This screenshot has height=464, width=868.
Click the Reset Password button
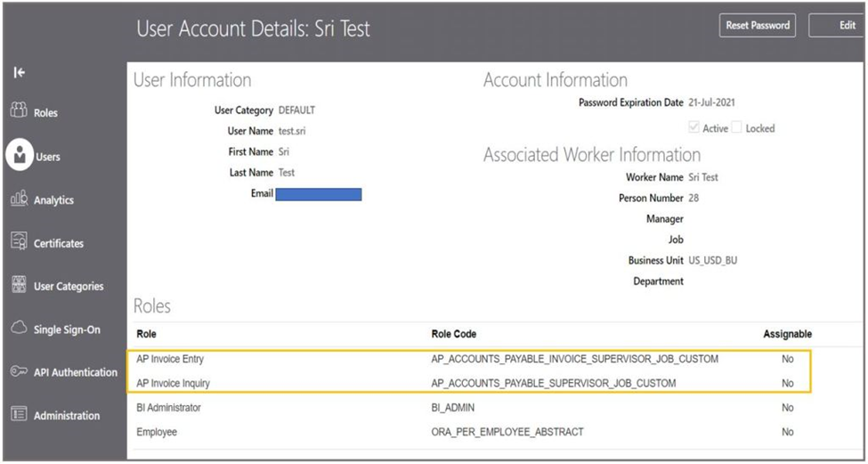pyautogui.click(x=758, y=26)
